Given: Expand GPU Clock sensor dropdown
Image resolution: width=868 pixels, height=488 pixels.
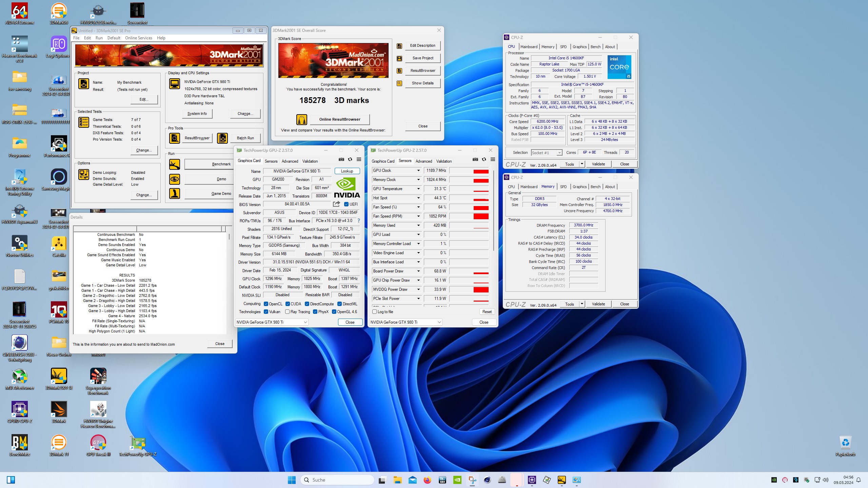Looking at the screenshot, I should pyautogui.click(x=418, y=170).
